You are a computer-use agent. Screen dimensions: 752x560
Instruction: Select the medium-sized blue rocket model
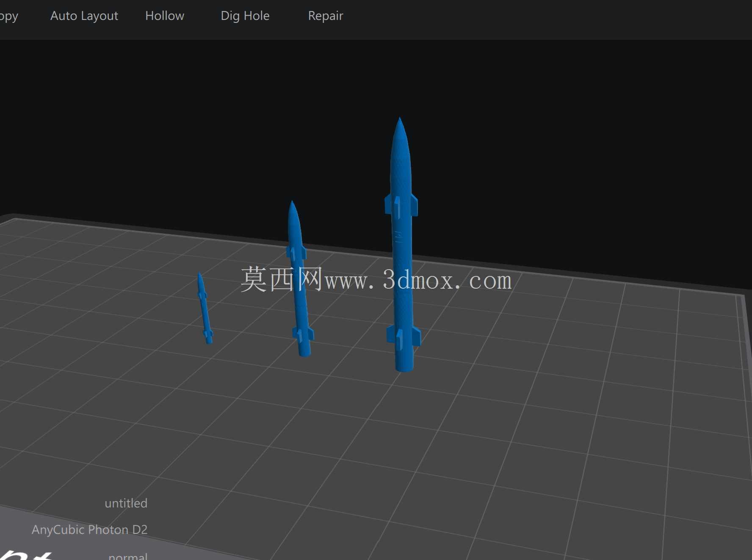point(300,279)
